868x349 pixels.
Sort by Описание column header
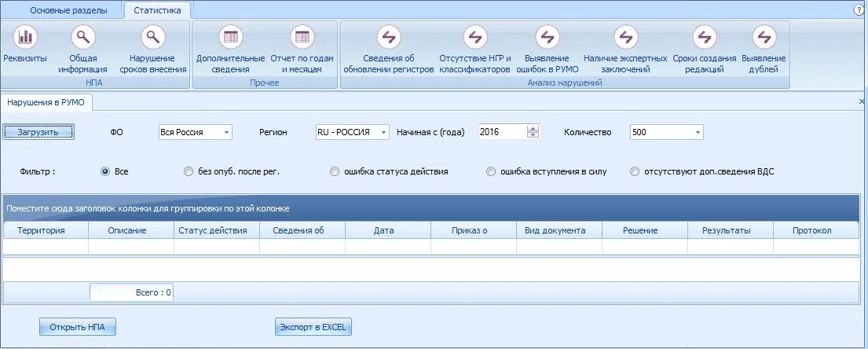click(131, 230)
